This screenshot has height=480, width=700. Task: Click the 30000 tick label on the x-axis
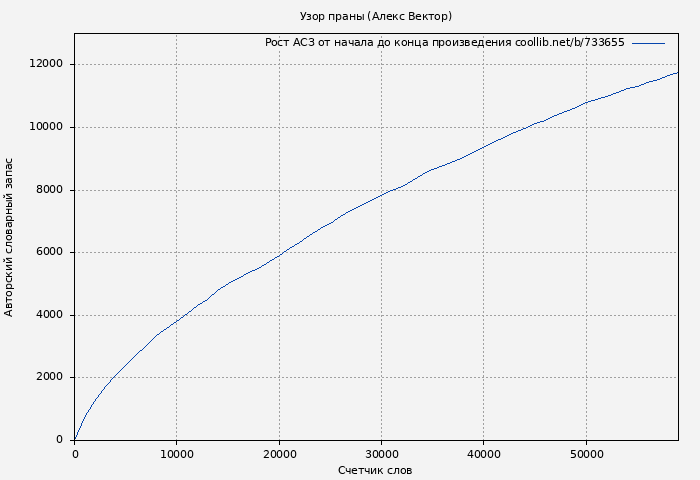(x=381, y=454)
